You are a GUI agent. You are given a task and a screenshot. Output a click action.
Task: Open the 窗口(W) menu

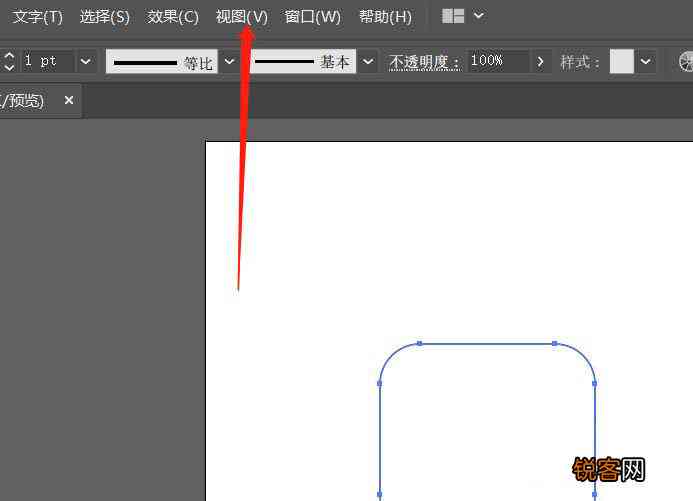click(312, 17)
